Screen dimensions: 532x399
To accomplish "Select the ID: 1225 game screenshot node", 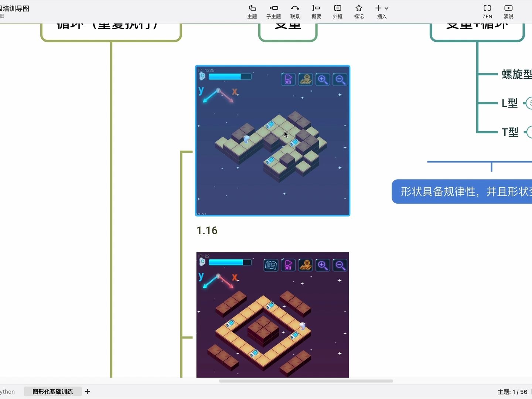I will (272, 140).
